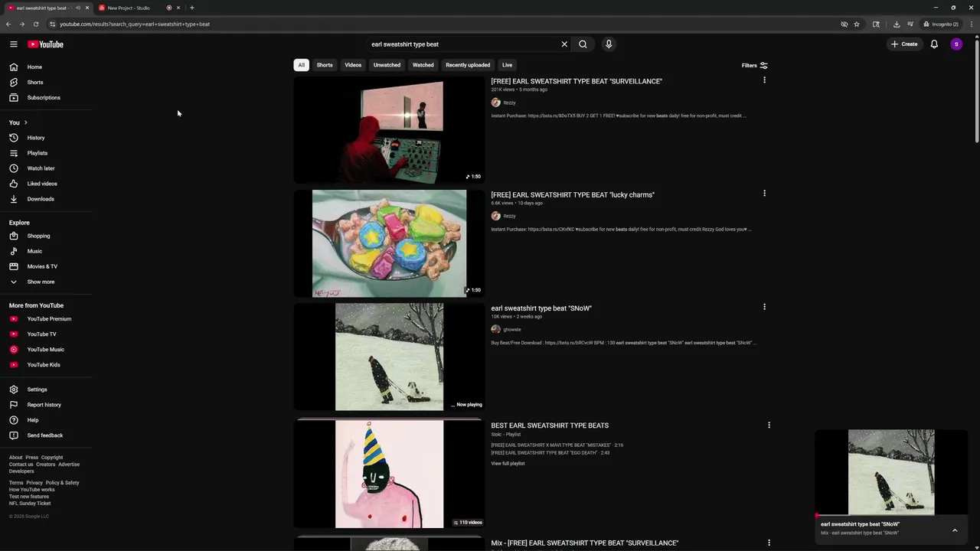Select the Watched filter chip
The height and width of the screenshot is (551, 980).
click(423, 65)
